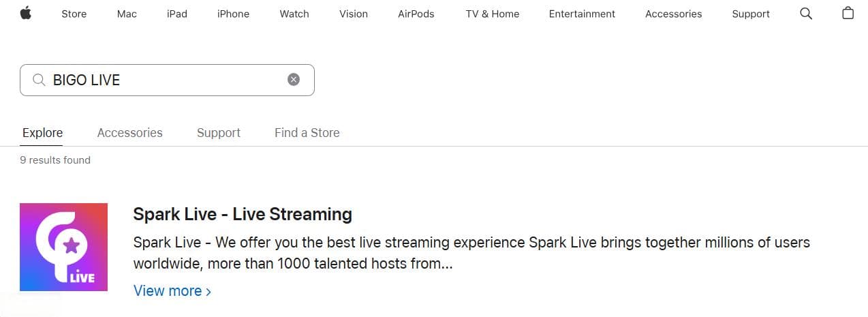Viewport: 868px width, 317px height.
Task: Open the Mac menu
Action: (127, 14)
